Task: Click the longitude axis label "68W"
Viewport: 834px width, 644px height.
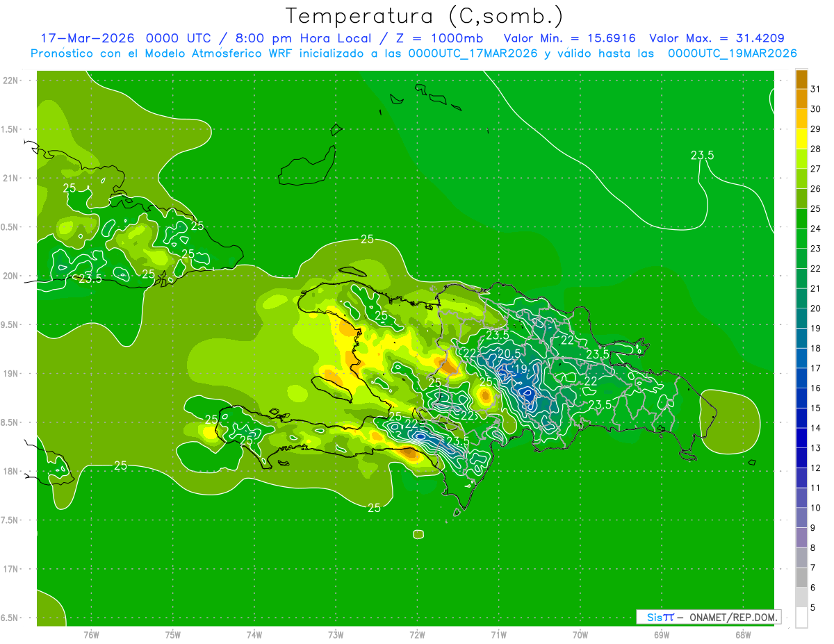Action: pyautogui.click(x=743, y=634)
